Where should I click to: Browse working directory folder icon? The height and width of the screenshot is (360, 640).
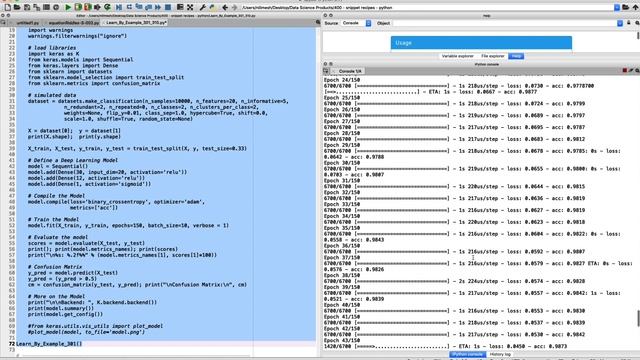point(626,7)
